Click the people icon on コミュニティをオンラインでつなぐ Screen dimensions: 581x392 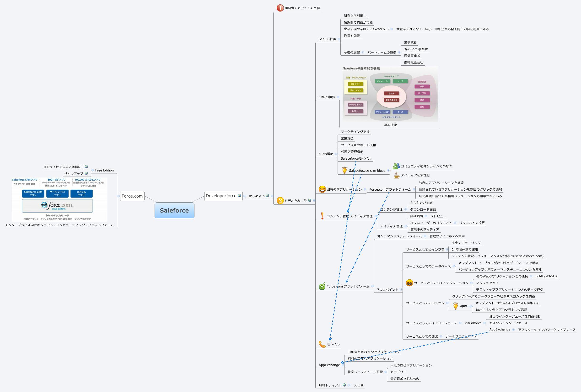(x=396, y=166)
